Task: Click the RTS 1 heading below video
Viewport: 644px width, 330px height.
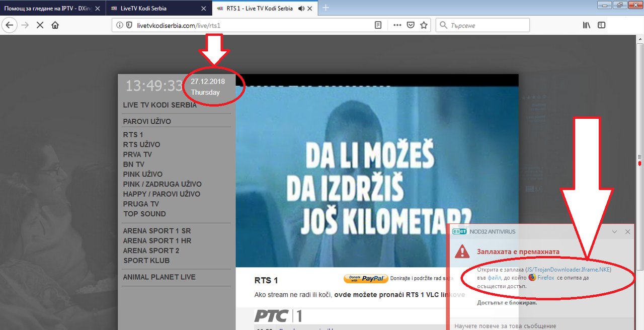Action: tap(266, 280)
